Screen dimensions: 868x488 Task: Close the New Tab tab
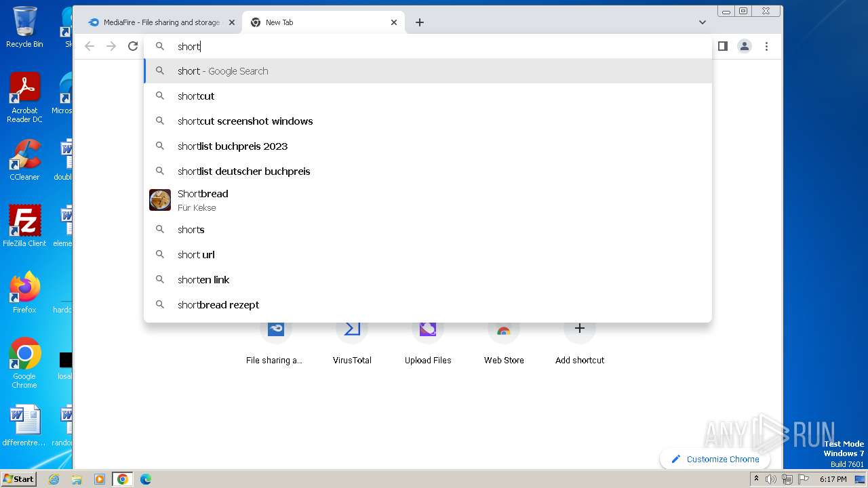(394, 22)
